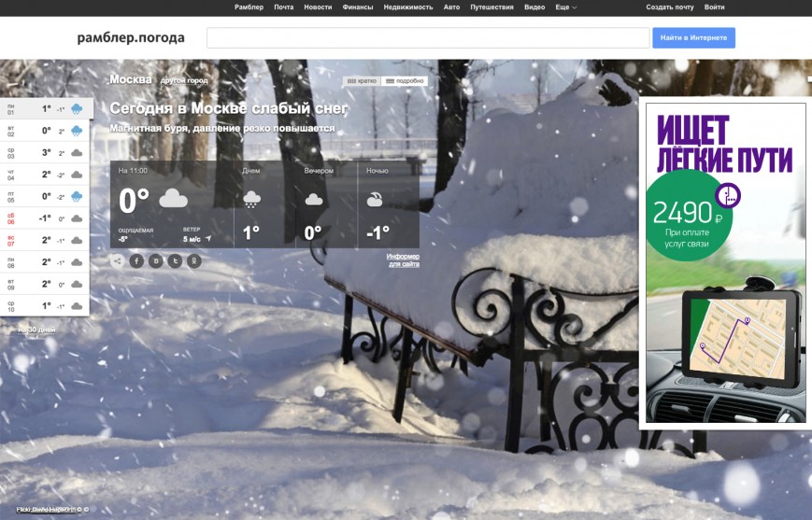Click the wind direction arrow icon
Screen dimensions: 812x520
208,238
